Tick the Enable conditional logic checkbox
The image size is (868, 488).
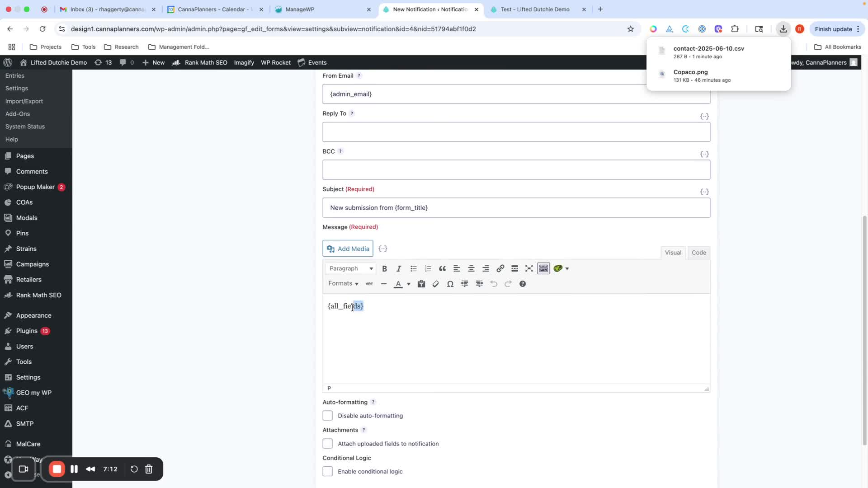pos(327,471)
